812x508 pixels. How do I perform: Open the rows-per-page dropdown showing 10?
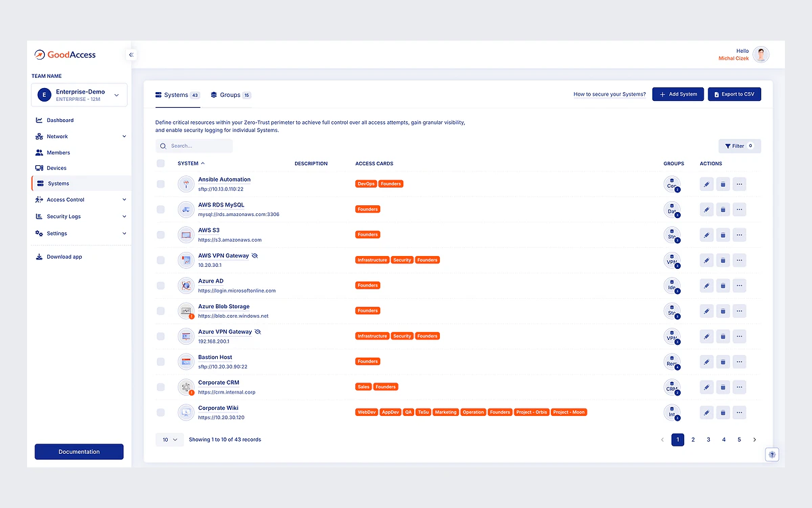pos(170,440)
